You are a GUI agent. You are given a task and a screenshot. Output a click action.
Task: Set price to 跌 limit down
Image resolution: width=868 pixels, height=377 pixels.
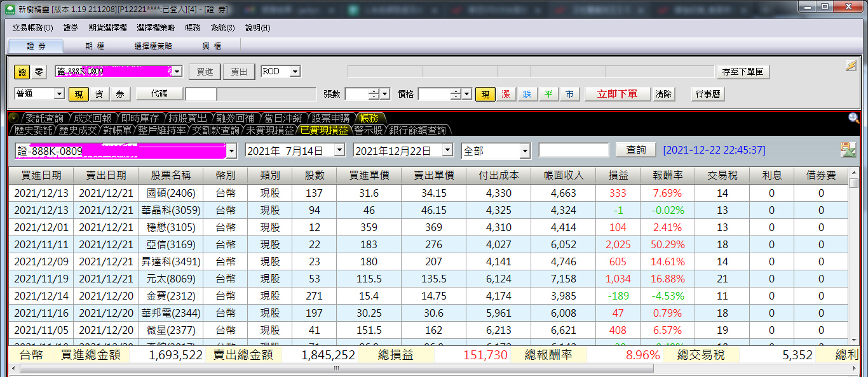pos(527,94)
